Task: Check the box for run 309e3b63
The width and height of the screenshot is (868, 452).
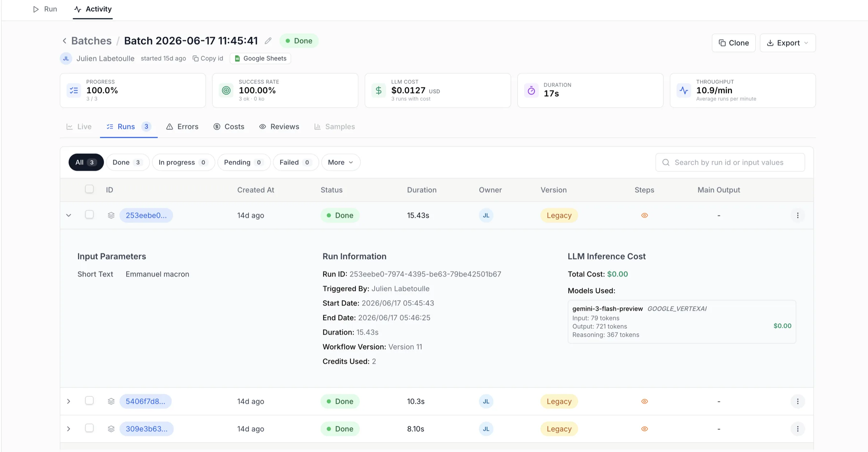Action: [x=89, y=428]
